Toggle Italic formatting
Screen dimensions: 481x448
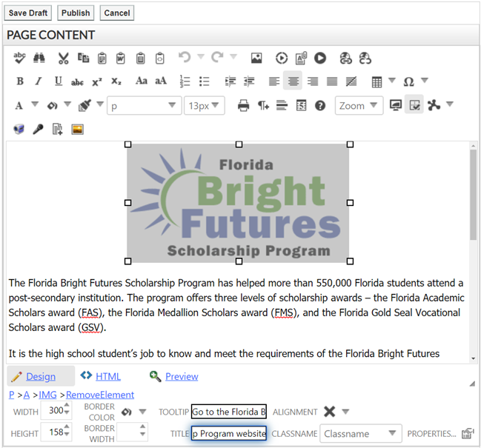click(x=39, y=81)
